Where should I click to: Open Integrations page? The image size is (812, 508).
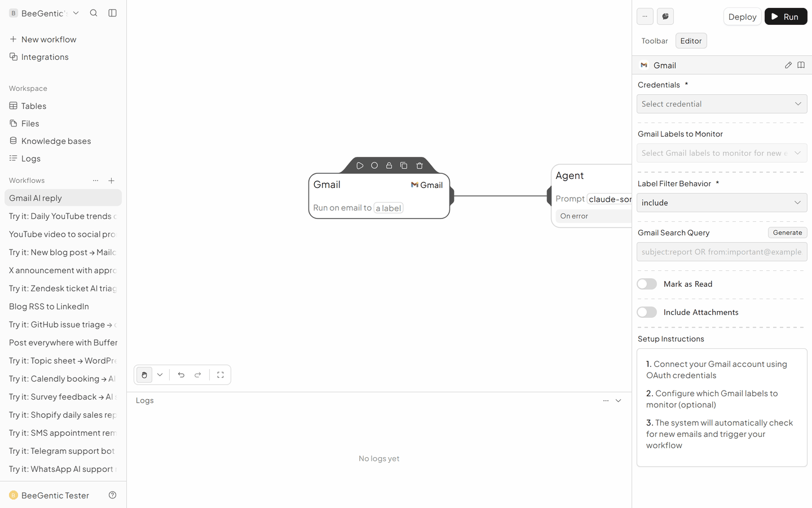(x=63, y=57)
